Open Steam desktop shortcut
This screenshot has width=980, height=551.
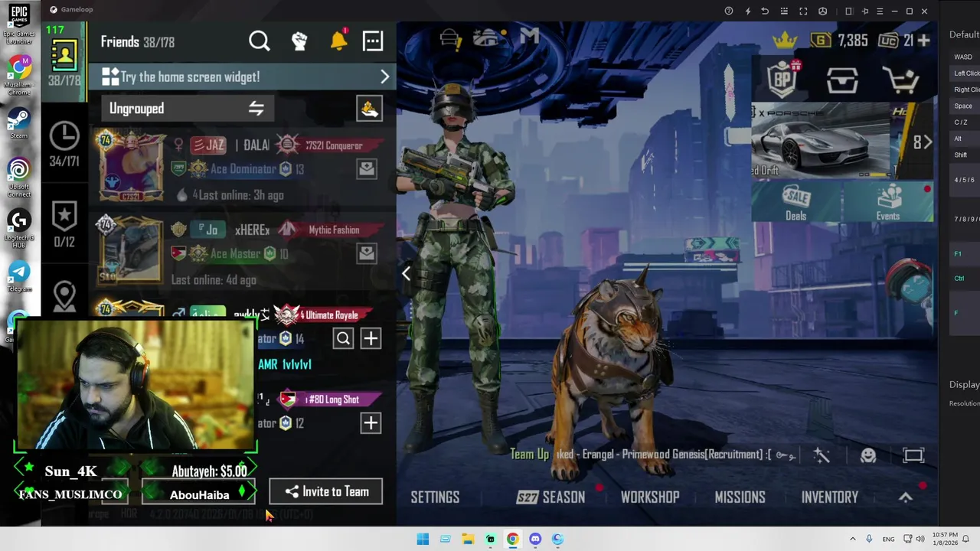point(19,123)
